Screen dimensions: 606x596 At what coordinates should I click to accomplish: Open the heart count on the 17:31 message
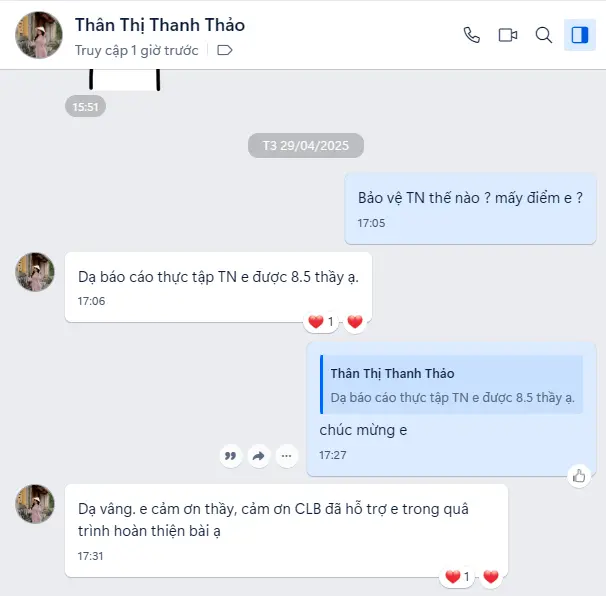point(457,577)
